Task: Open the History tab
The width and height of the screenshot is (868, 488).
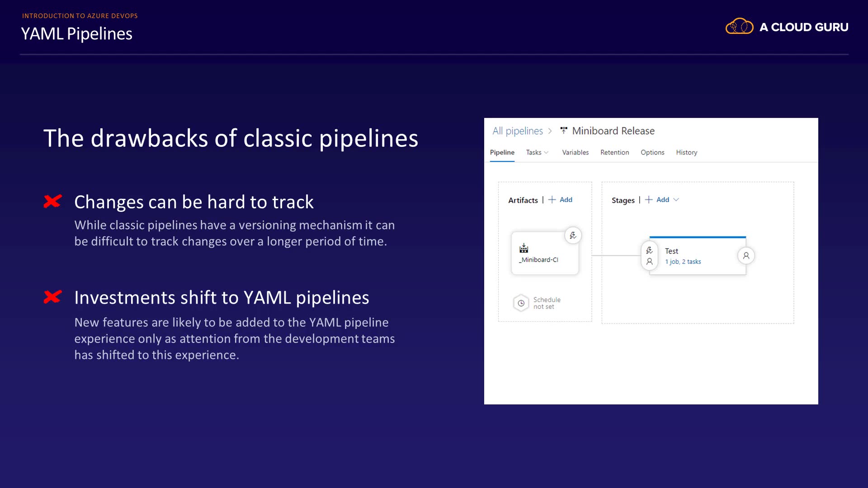Action: click(686, 153)
